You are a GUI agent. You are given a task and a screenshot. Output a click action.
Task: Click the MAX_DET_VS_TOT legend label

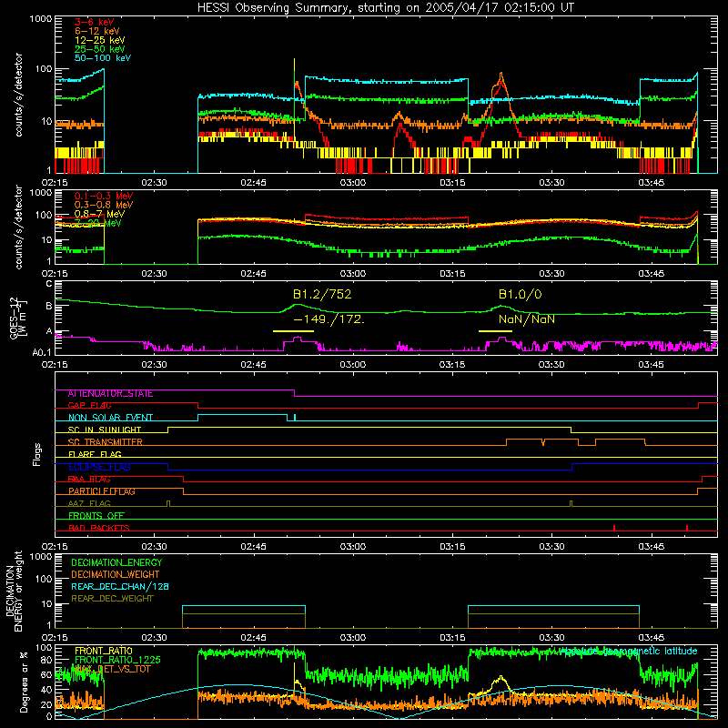[111, 669]
